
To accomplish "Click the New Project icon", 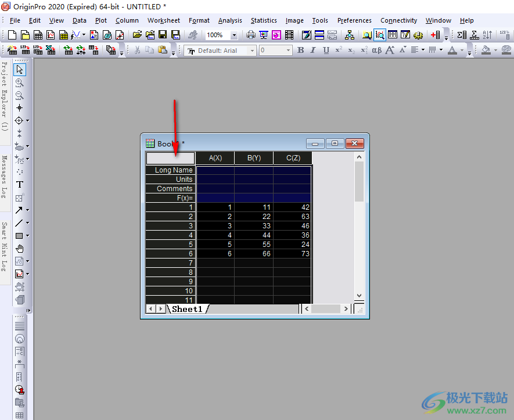I will tap(12, 35).
